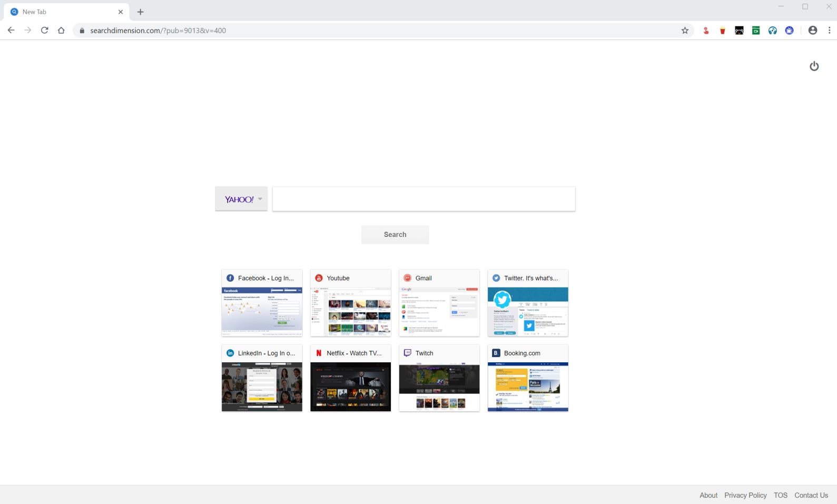Open the LinkedIn - Log In shortcut tile

click(262, 378)
